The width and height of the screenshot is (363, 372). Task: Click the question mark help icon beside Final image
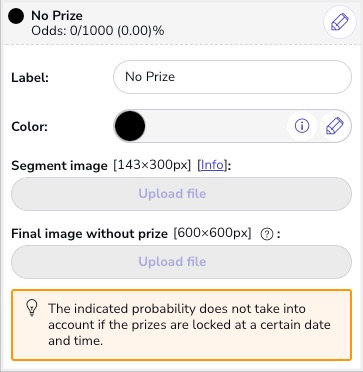coord(267,235)
